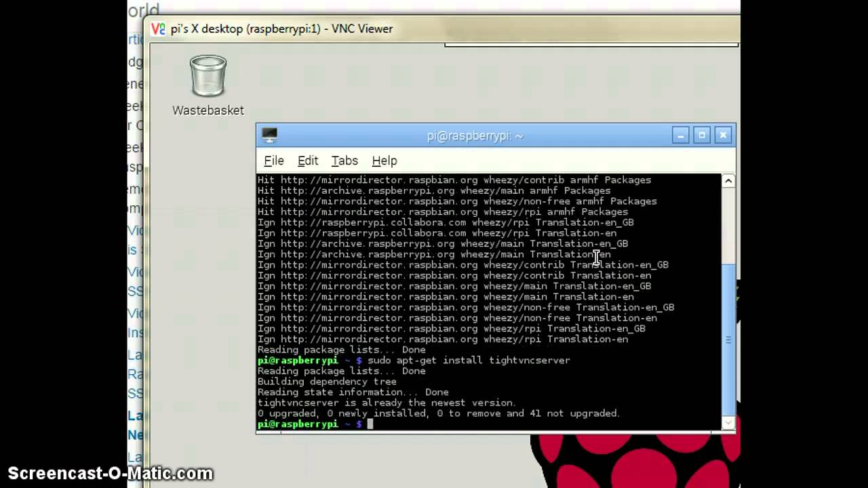Click the last terminal prompt cursor
The width and height of the screenshot is (868, 488).
coord(370,424)
